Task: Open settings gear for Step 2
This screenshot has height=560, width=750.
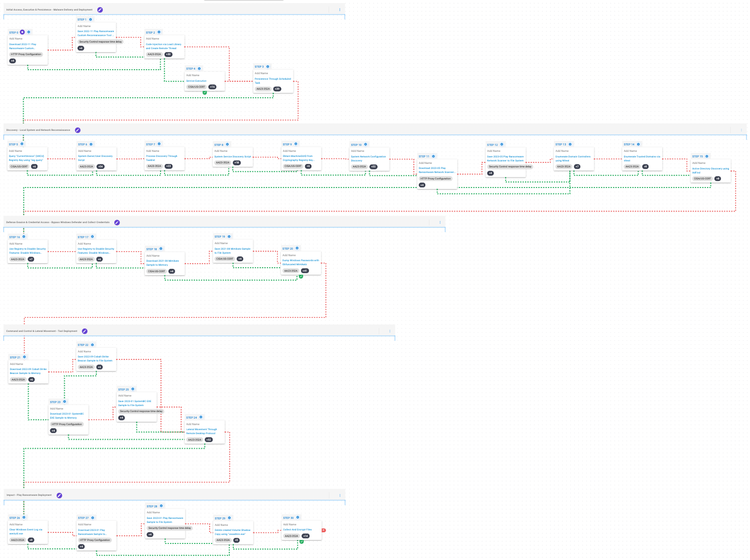Action: (160, 32)
